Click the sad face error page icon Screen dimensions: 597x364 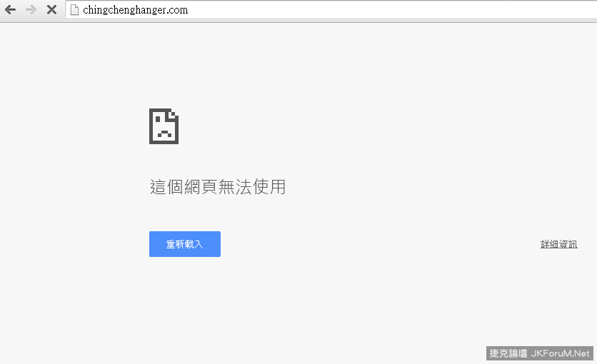[164, 126]
